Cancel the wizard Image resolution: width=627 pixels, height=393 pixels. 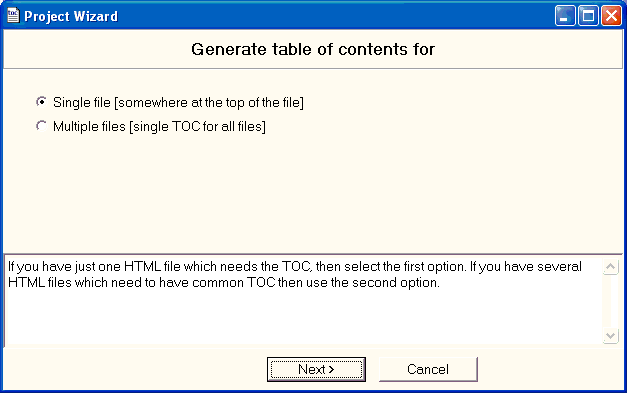[428, 369]
